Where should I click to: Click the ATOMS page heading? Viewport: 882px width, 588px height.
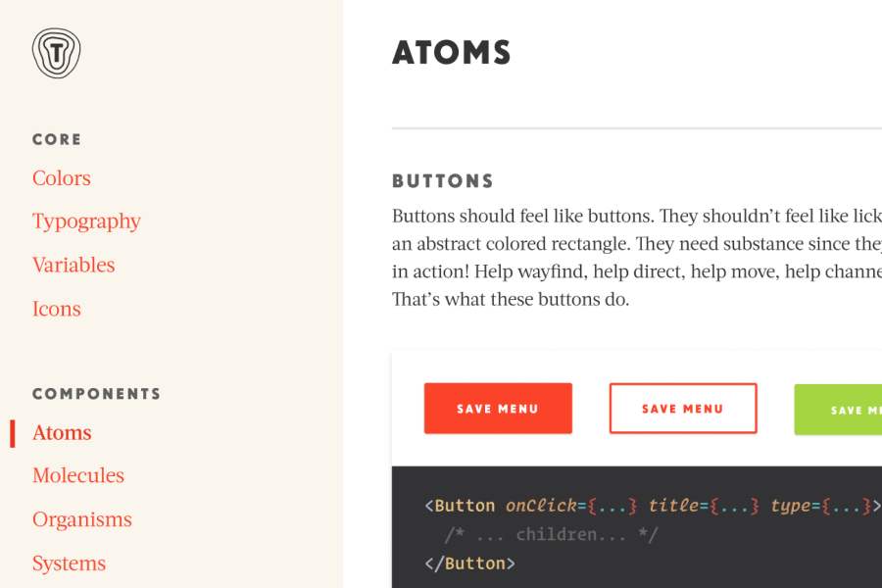451,53
